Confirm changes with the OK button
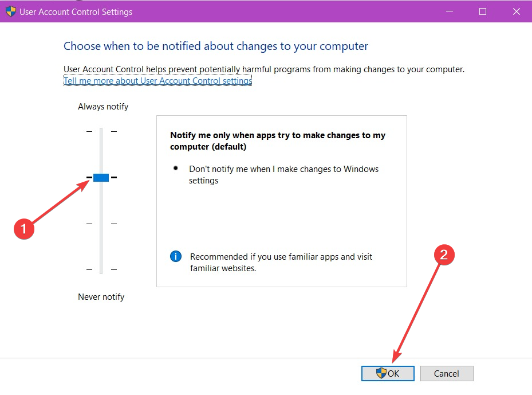Image resolution: width=532 pixels, height=395 pixels. click(x=388, y=373)
